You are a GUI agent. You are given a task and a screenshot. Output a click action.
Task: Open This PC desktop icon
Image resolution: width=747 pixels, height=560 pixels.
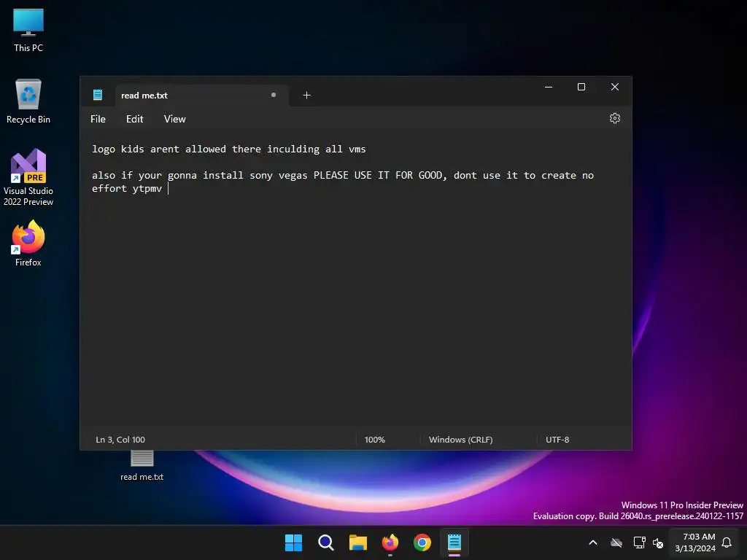(x=28, y=31)
